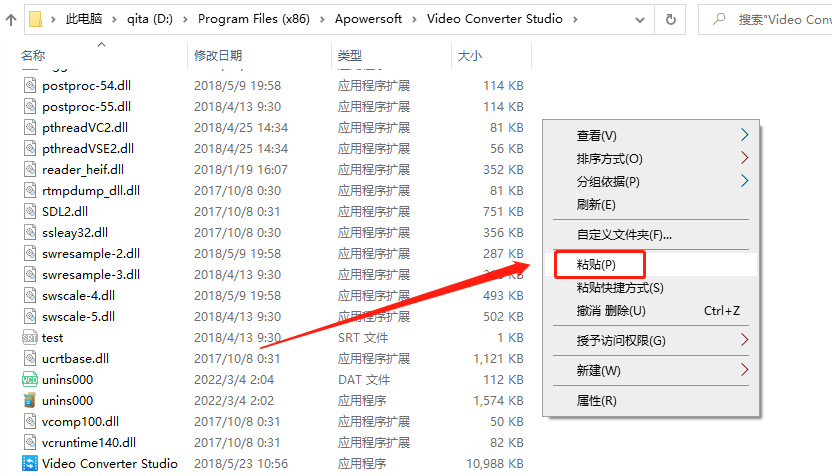
Task: Go to Apowersoft breadcrumb
Action: tap(368, 19)
